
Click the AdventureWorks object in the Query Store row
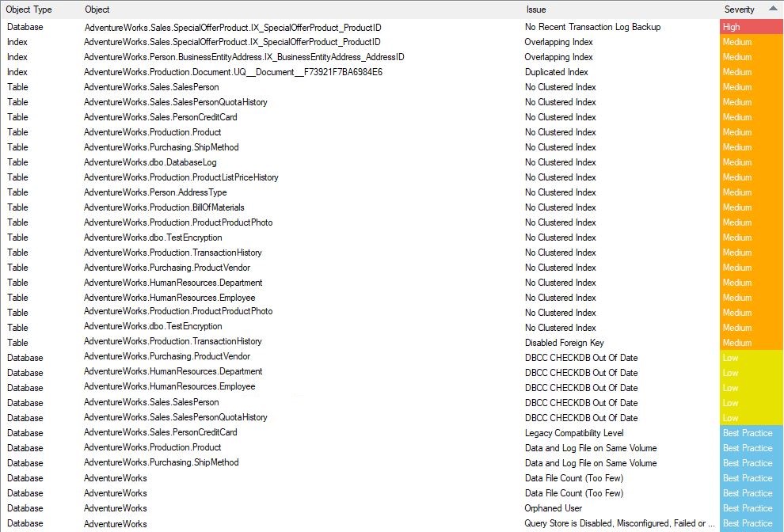click(116, 524)
